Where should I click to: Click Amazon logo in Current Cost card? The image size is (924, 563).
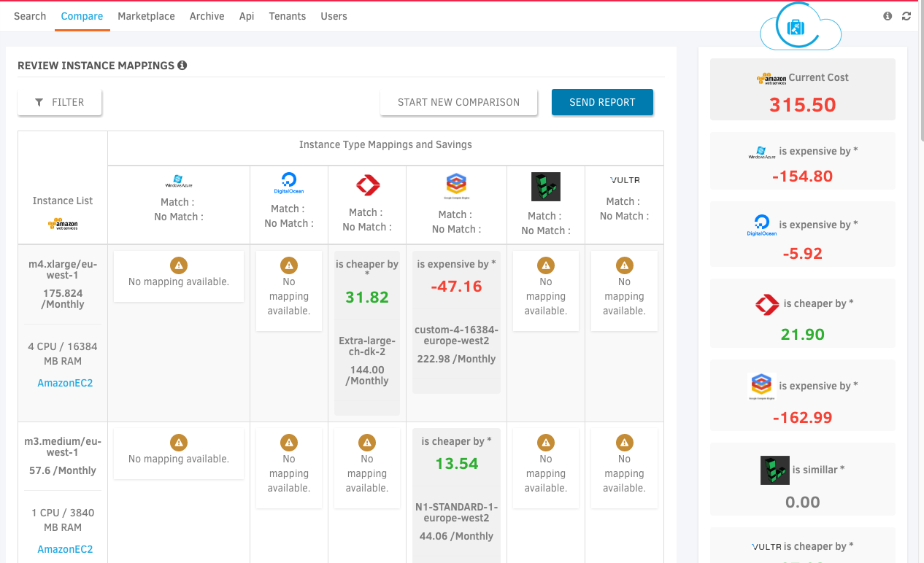771,78
